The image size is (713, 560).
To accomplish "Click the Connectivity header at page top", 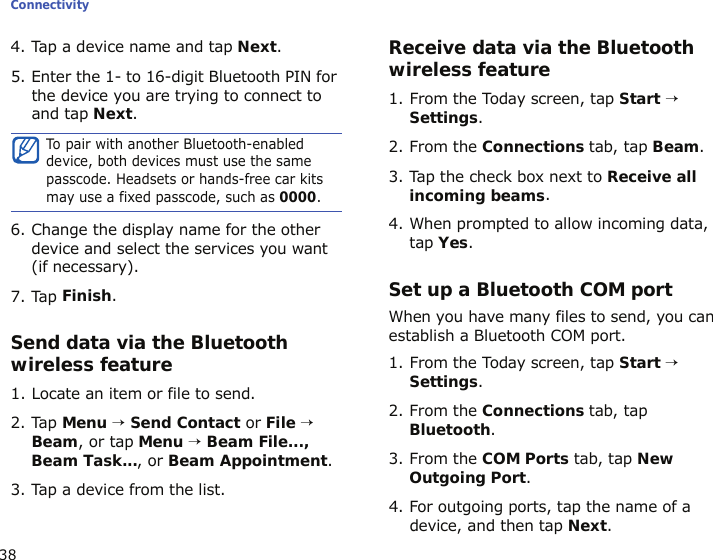I will pos(50,6).
